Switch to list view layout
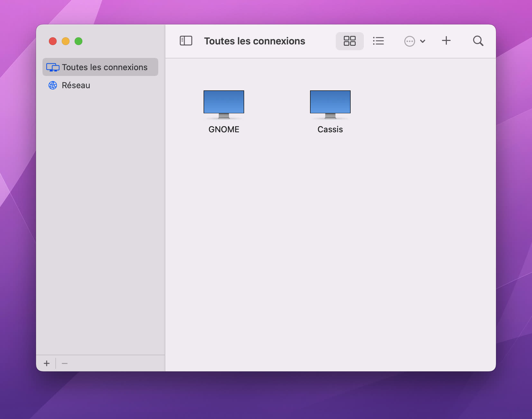This screenshot has height=419, width=532. (x=379, y=41)
